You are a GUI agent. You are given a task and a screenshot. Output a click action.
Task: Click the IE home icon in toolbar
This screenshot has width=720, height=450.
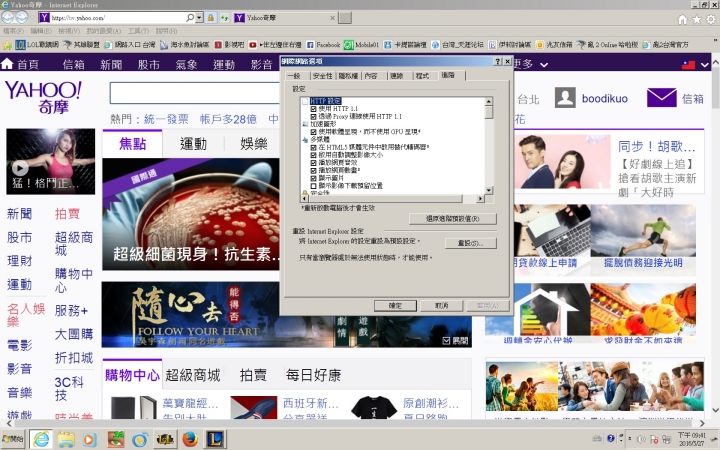point(683,19)
